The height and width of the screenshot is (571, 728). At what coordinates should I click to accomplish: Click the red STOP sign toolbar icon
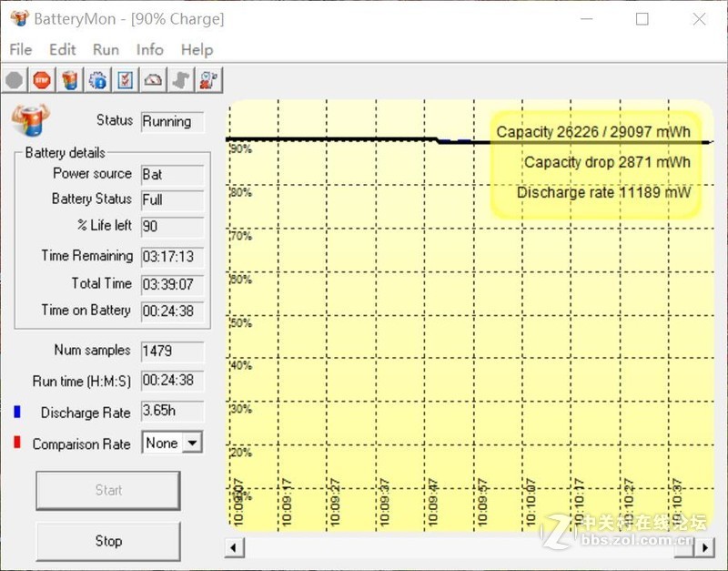tap(42, 80)
